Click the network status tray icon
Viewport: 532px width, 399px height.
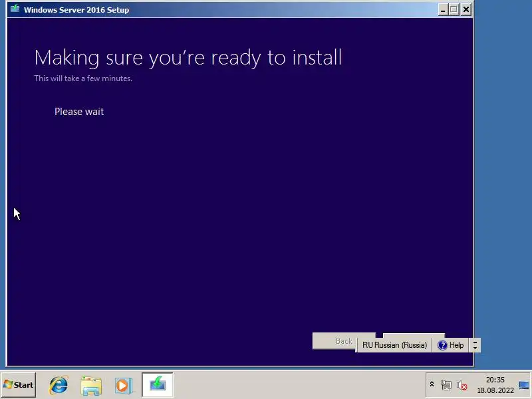point(446,385)
